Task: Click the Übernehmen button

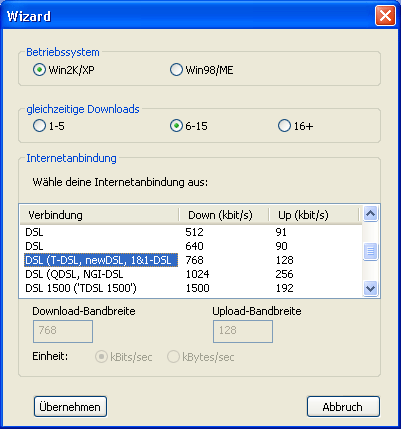Action: (70, 407)
